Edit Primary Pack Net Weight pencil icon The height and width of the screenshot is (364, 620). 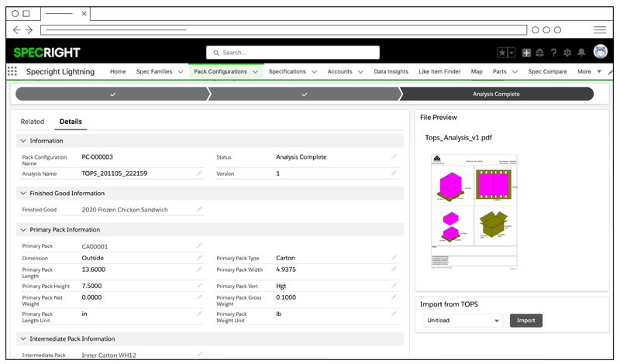pyautogui.click(x=200, y=297)
